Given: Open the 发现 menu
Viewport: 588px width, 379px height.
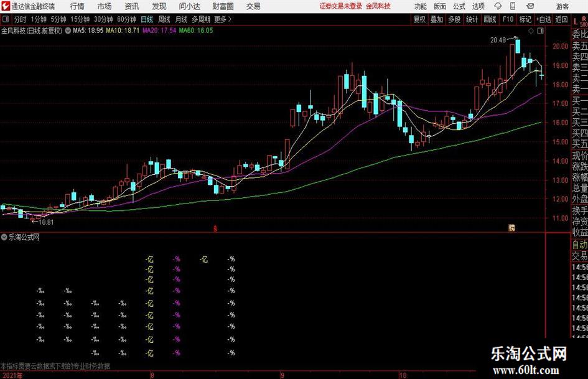Looking at the screenshot, I should (159, 6).
